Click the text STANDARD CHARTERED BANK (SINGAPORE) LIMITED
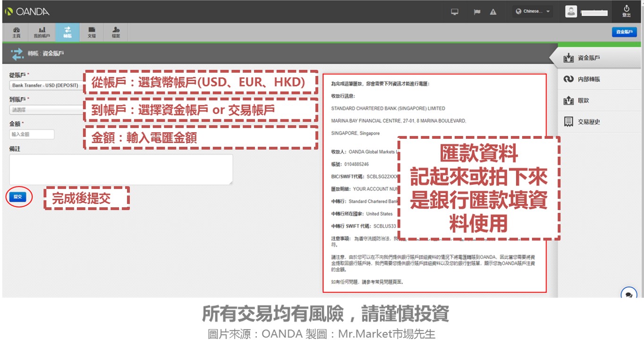644x347 pixels. (x=388, y=109)
